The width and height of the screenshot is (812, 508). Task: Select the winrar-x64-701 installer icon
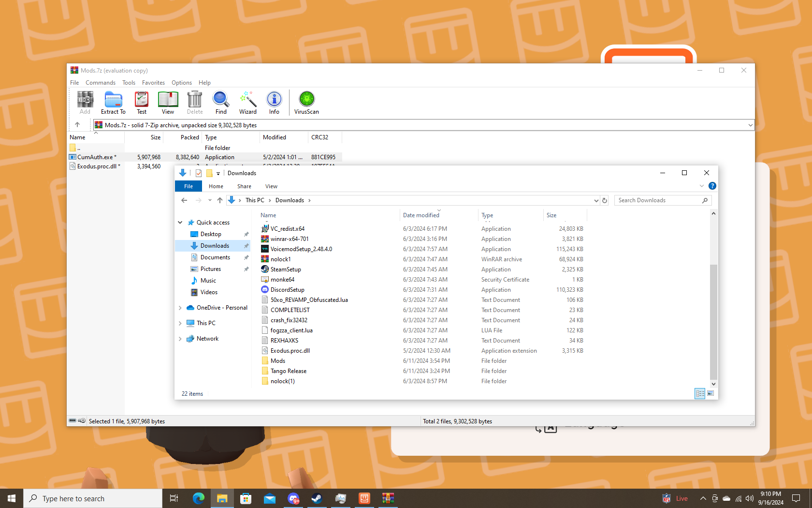point(265,239)
